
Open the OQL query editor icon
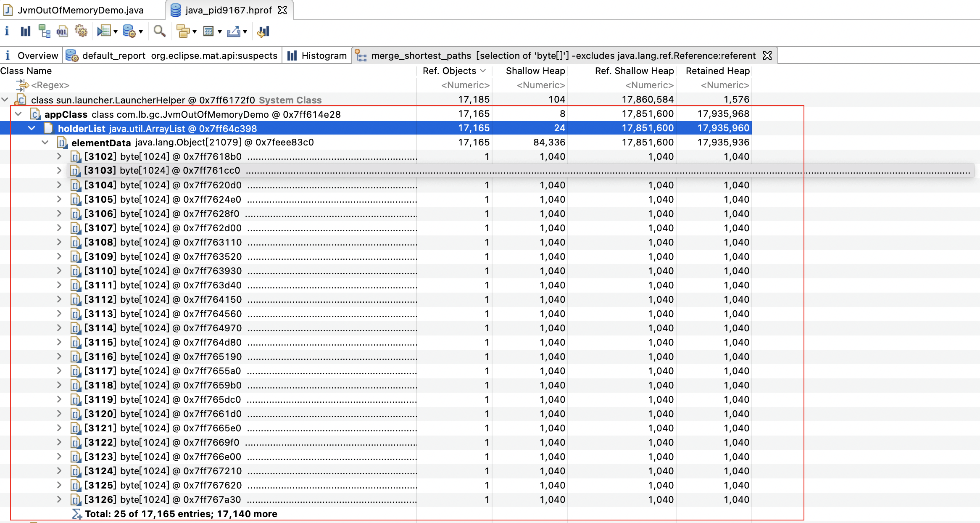[x=62, y=32]
